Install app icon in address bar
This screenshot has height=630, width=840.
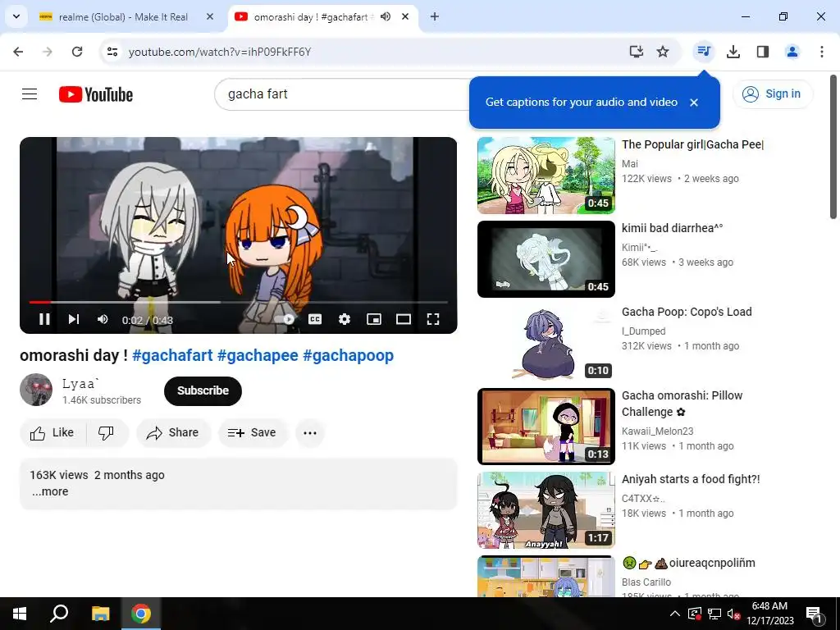[636, 52]
